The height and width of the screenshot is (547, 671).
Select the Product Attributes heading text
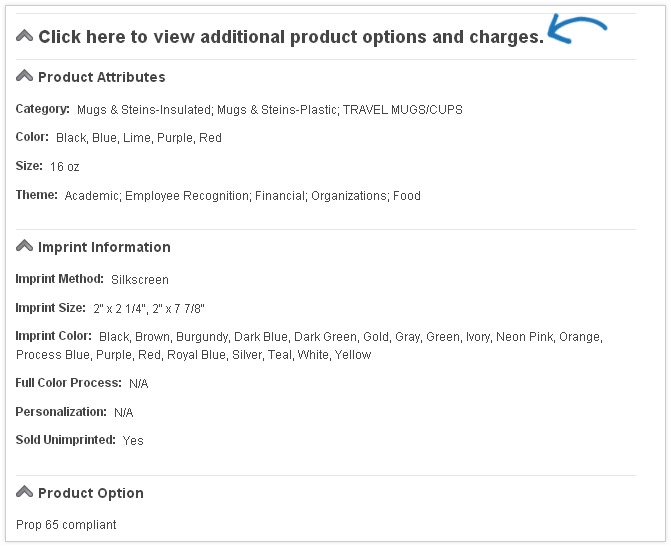tap(102, 77)
